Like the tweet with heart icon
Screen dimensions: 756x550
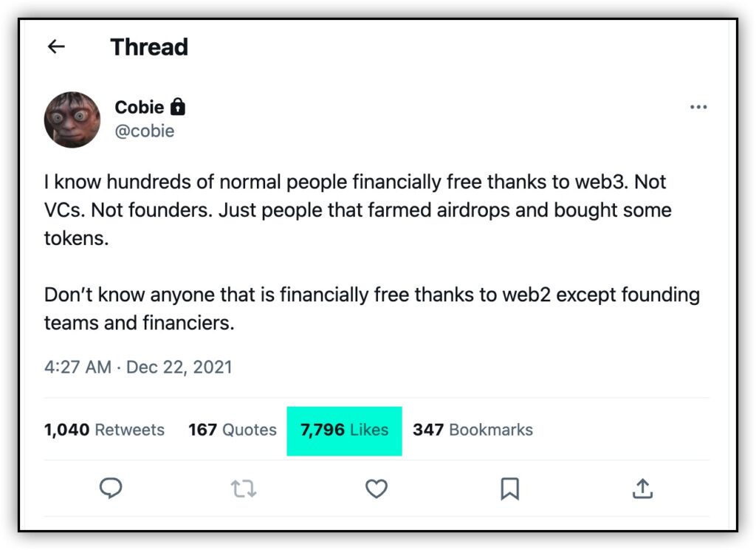[376, 488]
